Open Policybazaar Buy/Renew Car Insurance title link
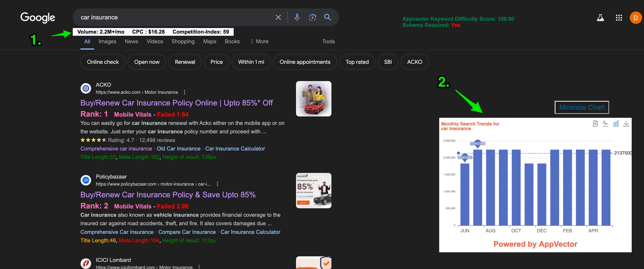The height and width of the screenshot is (269, 644). (168, 195)
